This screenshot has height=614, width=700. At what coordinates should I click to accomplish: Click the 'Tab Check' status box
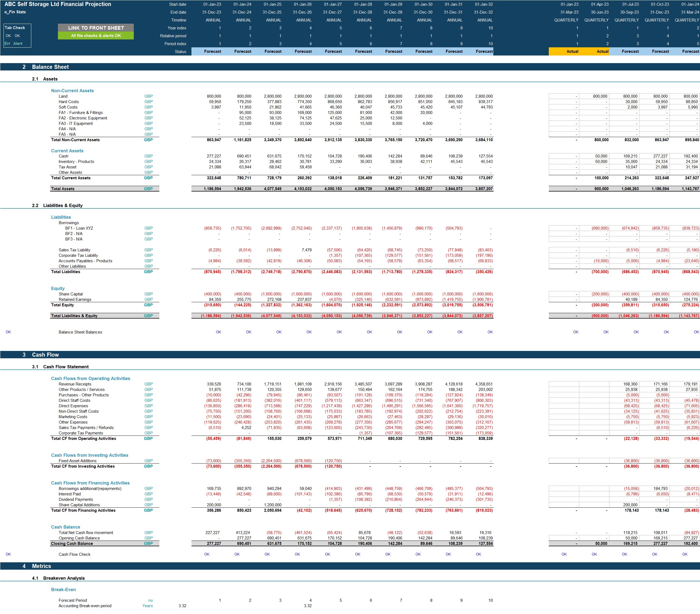[16, 27]
